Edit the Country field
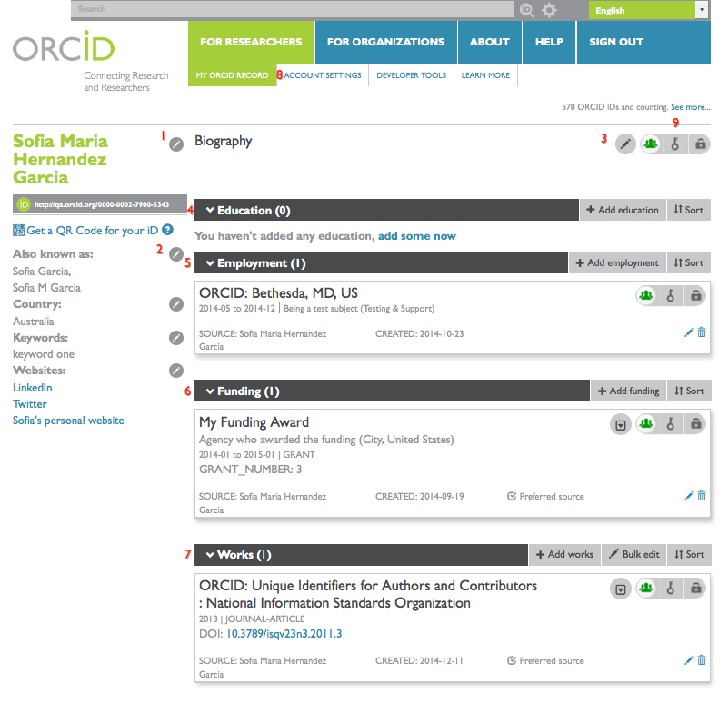The image size is (728, 703). pos(176,304)
